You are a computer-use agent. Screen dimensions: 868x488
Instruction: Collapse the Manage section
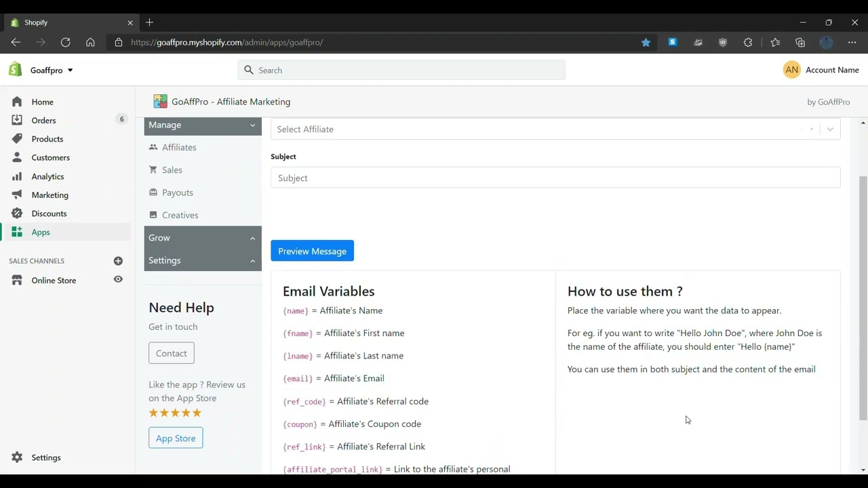point(203,125)
